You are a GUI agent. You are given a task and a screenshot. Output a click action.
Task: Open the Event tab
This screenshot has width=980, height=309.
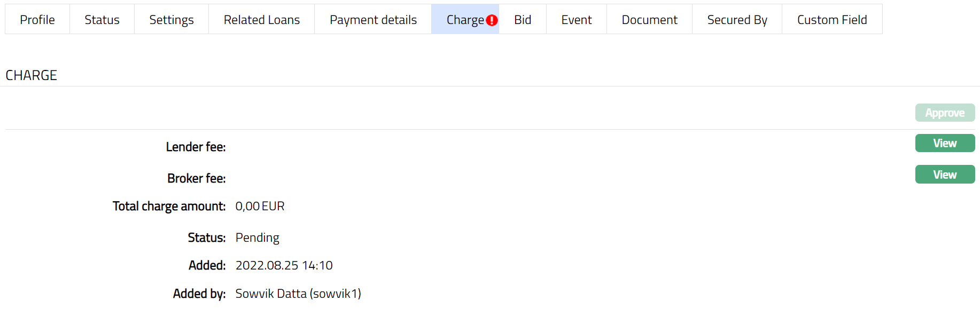577,20
